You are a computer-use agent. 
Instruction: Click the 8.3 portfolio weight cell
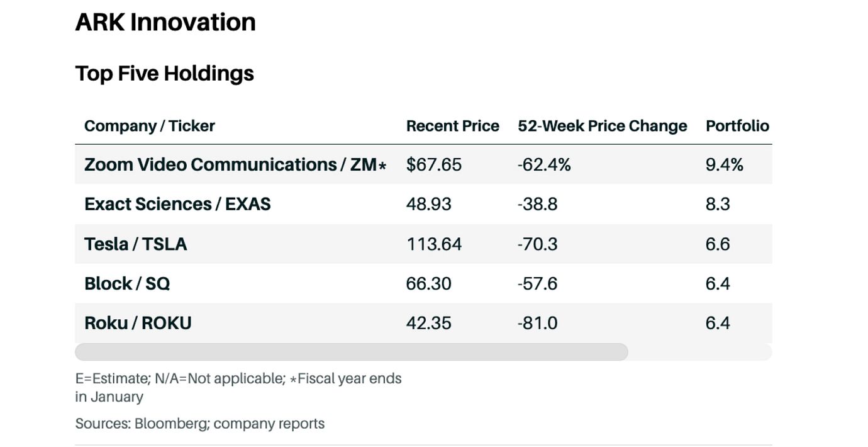tap(718, 205)
